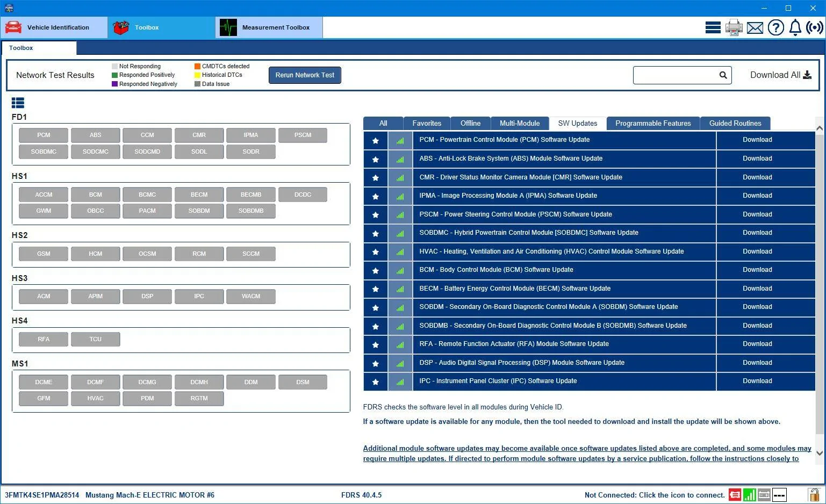Toggle favorite star for PCM Software Update

tap(376, 140)
